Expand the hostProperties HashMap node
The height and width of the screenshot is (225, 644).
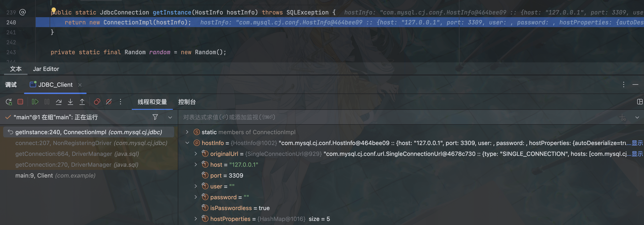[x=196, y=219]
